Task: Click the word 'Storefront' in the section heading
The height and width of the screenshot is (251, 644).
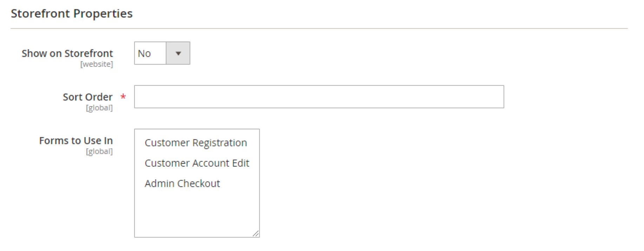Action: [x=40, y=13]
